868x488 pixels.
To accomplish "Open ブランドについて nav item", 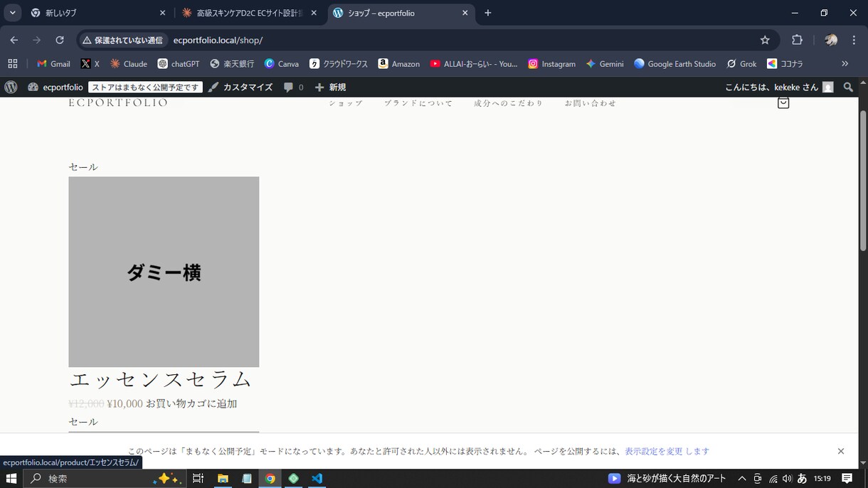I will 418,103.
